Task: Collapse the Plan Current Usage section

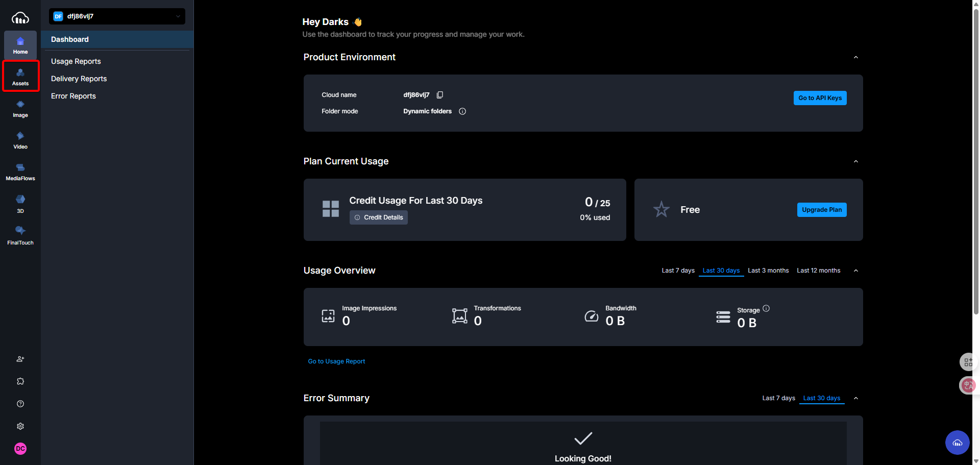Action: click(856, 161)
